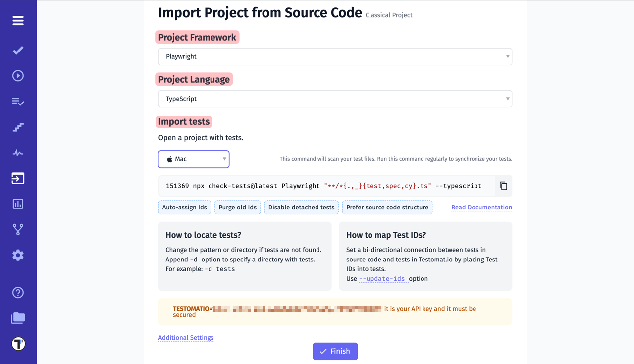The width and height of the screenshot is (634, 364).
Task: Open the hamburger menu at top left
Action: point(18,21)
